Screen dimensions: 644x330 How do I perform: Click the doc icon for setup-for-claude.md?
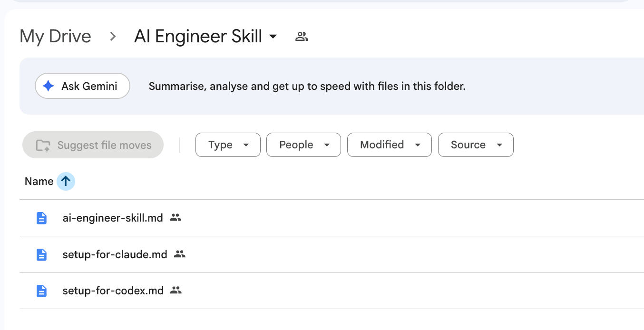point(42,254)
